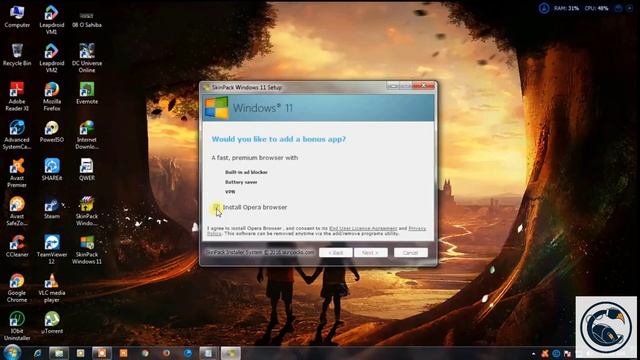The height and width of the screenshot is (360, 640).
Task: Click the RAM 31% widget text
Action: [566, 8]
